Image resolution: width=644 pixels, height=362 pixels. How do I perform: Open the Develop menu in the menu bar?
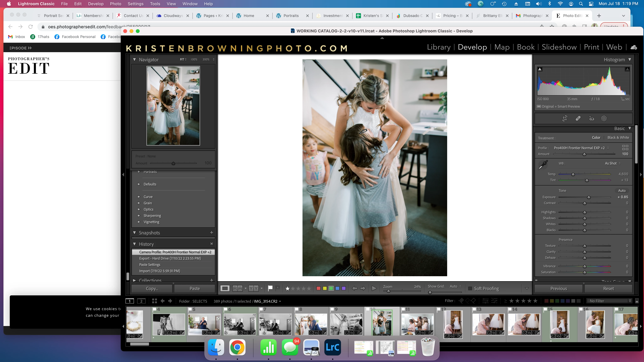tap(95, 4)
